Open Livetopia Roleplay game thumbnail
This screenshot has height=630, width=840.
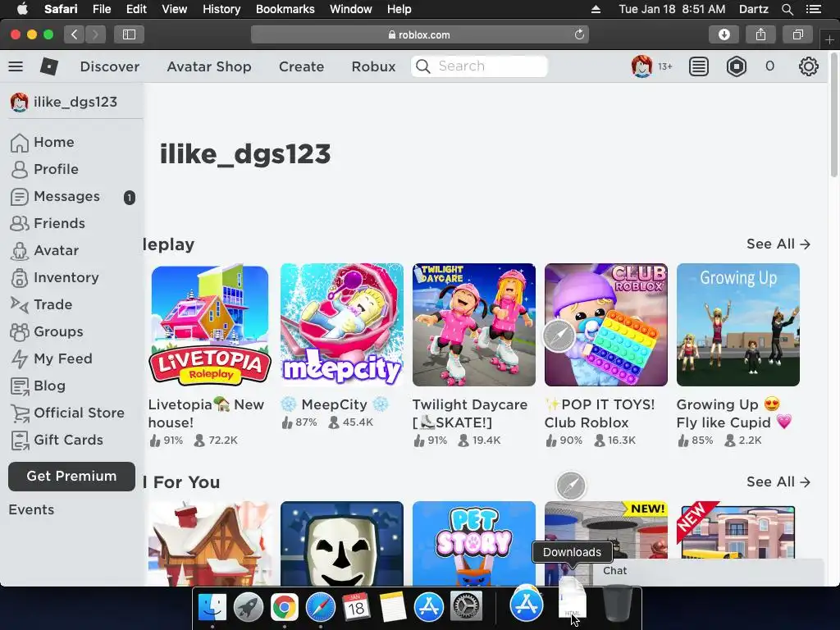point(210,325)
